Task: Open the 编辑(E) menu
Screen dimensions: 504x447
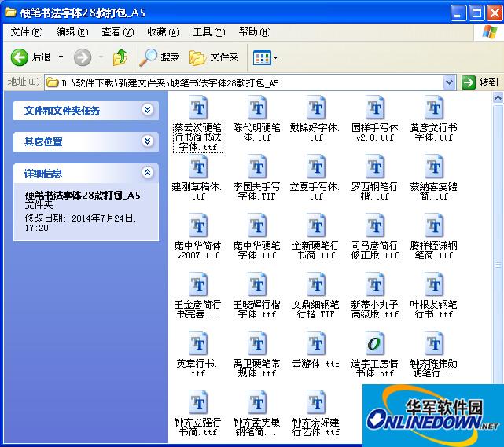Action: click(x=72, y=32)
